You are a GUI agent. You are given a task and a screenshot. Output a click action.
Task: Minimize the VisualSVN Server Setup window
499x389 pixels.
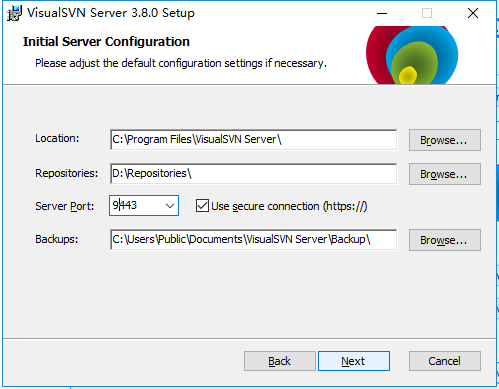pyautogui.click(x=382, y=13)
